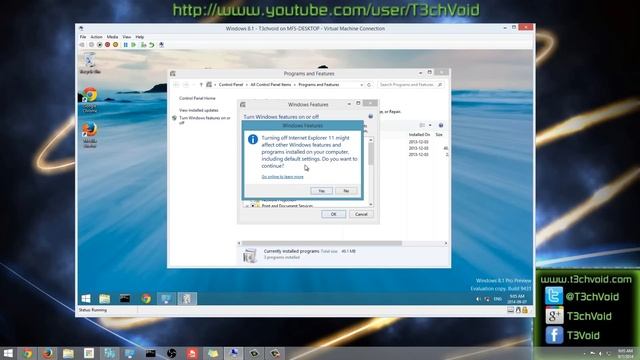Toggle the Print and Document Services checkbox
The height and width of the screenshot is (360, 640).
253,206
